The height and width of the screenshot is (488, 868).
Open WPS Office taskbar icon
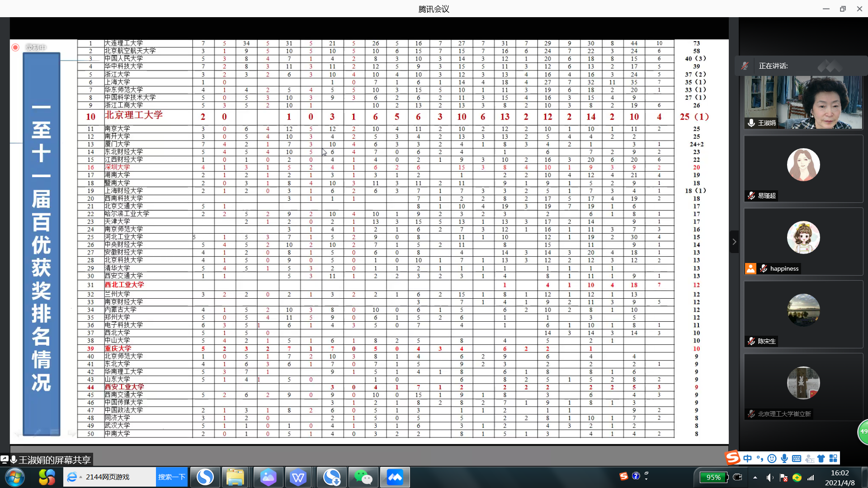point(298,477)
